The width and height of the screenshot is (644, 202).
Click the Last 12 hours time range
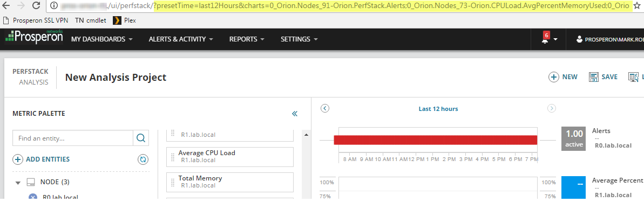tap(438, 109)
